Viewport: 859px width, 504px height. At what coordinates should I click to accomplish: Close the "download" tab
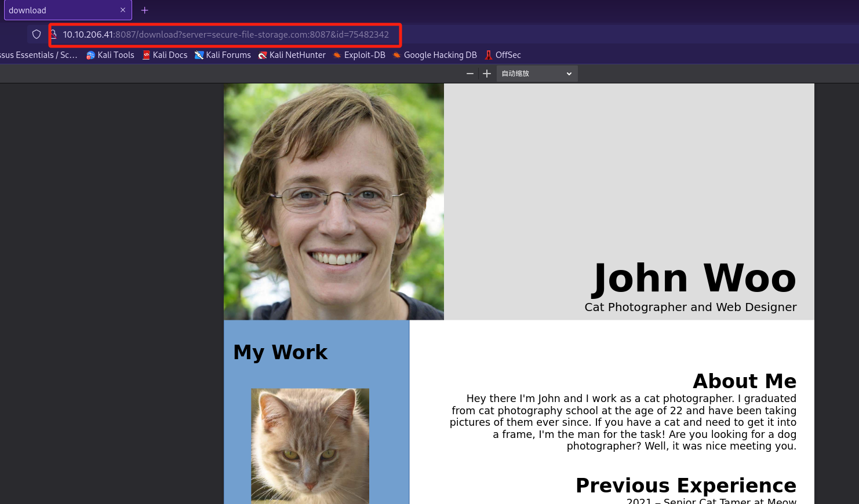(x=123, y=10)
